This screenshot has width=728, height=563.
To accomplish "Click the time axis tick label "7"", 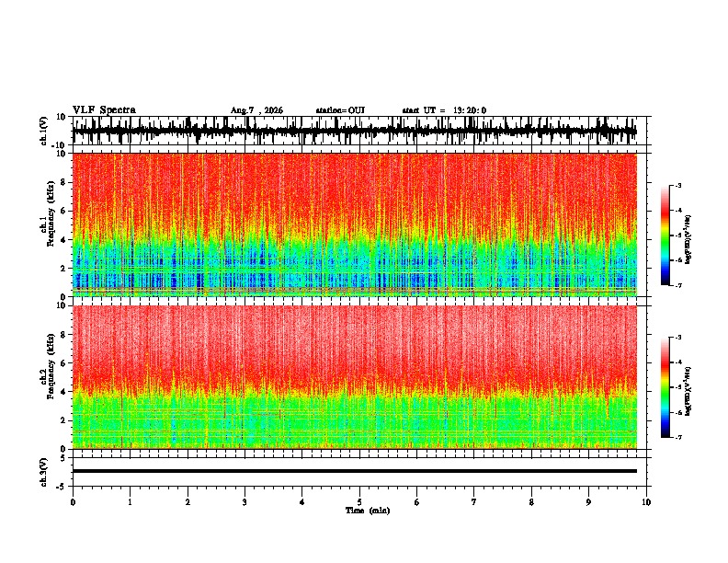I will click(474, 502).
